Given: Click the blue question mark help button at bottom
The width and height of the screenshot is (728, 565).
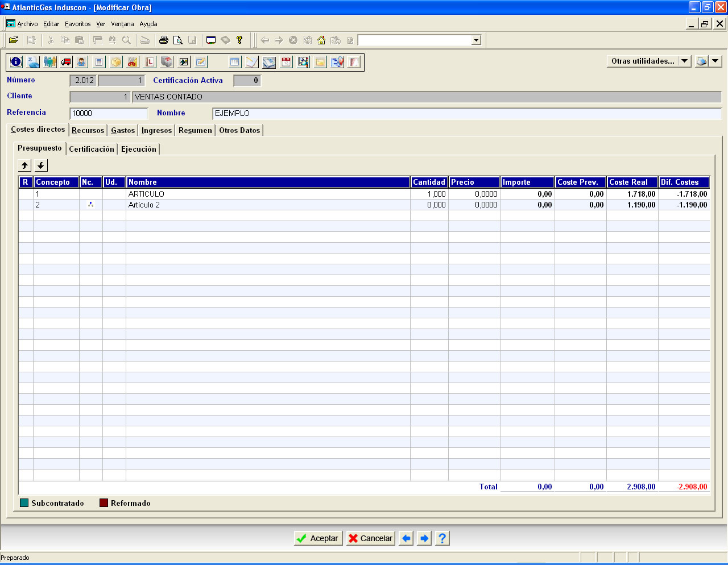Looking at the screenshot, I should point(442,538).
